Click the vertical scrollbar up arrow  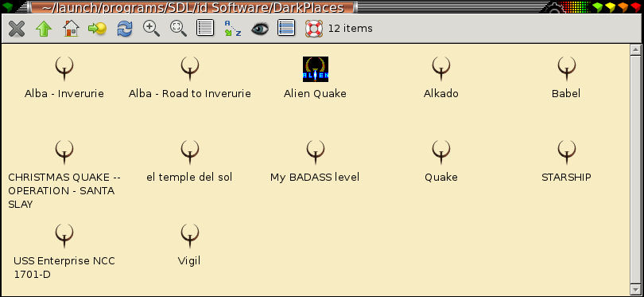click(635, 50)
